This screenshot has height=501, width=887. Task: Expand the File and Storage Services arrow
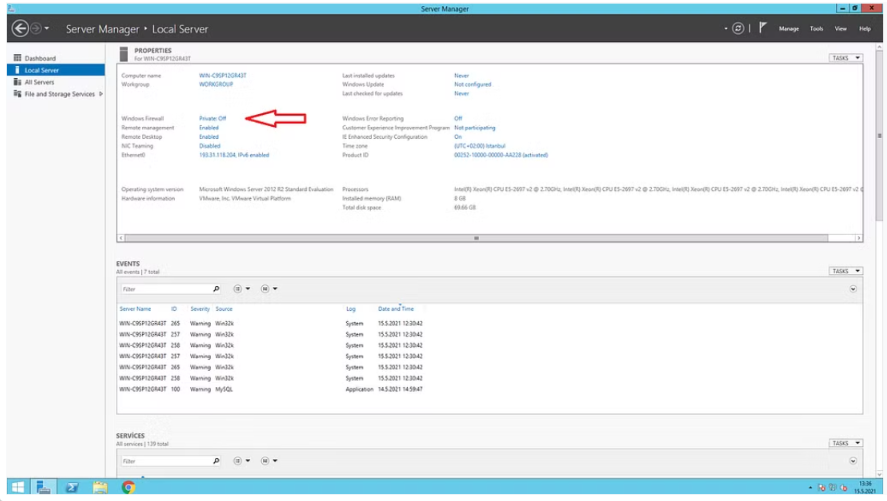point(101,94)
